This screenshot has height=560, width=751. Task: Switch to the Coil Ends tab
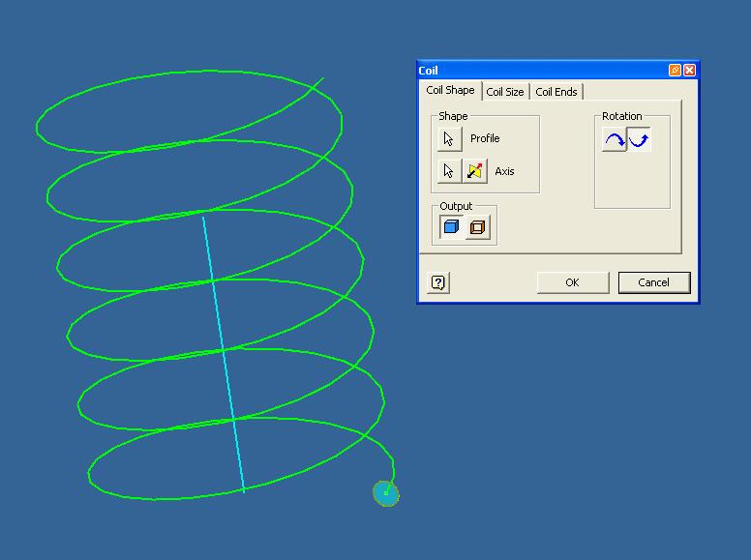[556, 92]
